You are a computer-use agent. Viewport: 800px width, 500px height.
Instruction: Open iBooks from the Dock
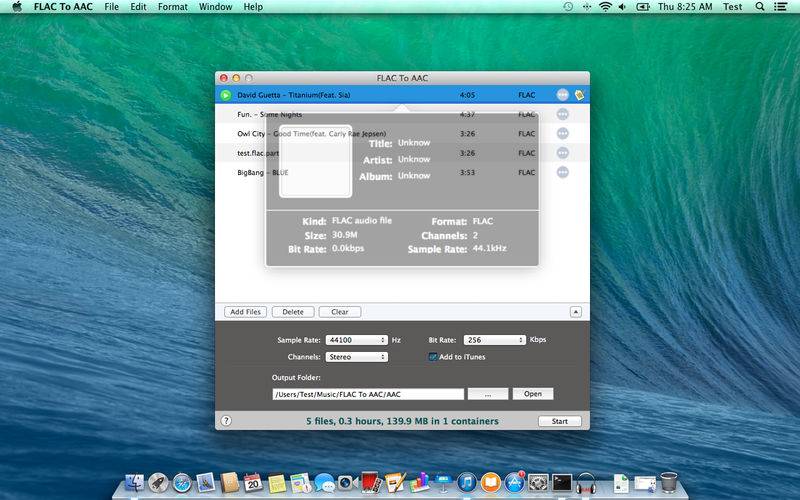coord(491,482)
